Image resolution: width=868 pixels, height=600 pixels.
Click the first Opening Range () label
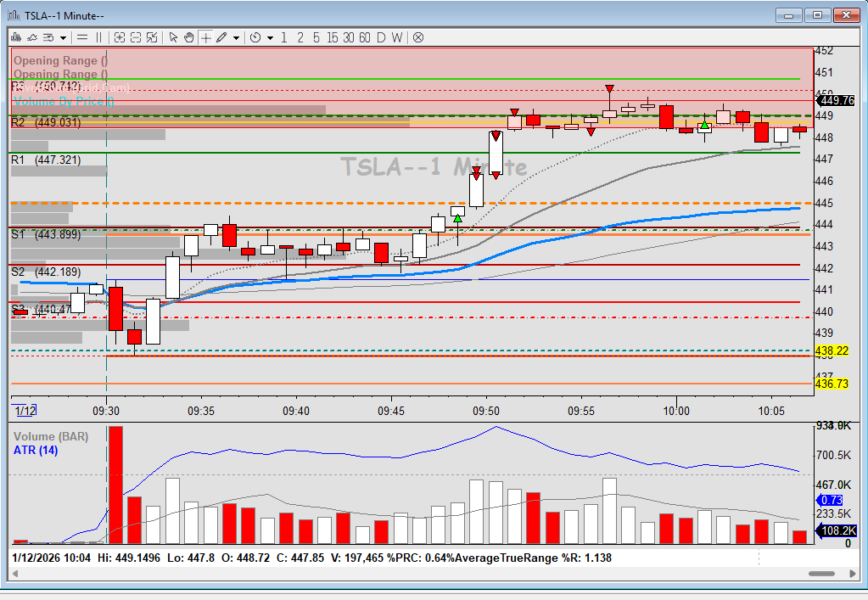pyautogui.click(x=60, y=61)
